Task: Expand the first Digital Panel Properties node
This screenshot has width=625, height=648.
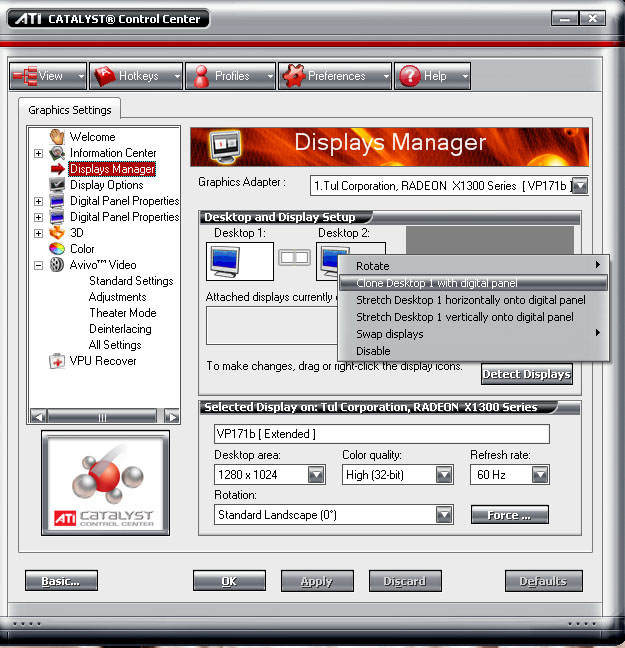Action: tap(38, 201)
